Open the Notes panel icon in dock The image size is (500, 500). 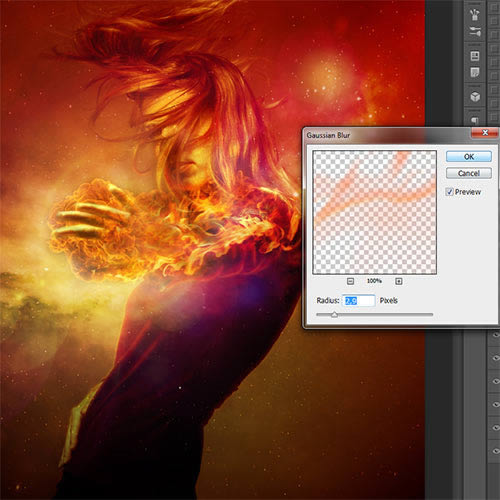click(475, 72)
